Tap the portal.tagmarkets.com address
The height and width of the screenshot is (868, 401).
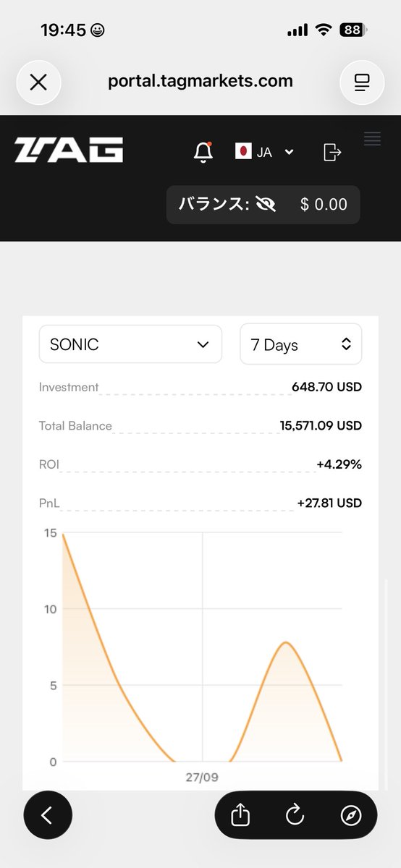point(200,81)
